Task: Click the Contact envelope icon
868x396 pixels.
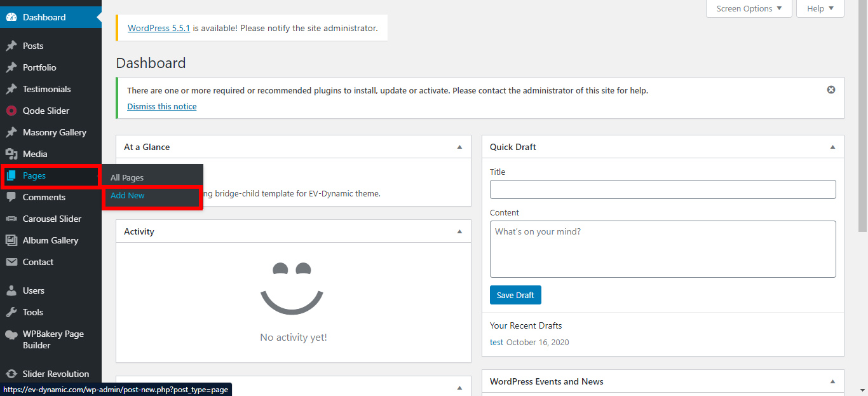Action: pyautogui.click(x=11, y=262)
